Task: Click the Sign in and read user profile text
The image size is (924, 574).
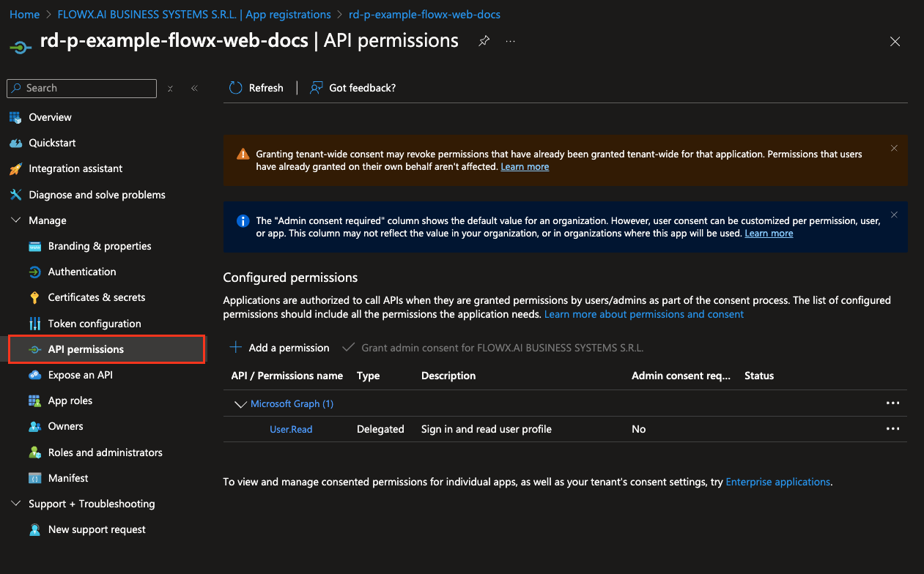Action: (x=487, y=429)
